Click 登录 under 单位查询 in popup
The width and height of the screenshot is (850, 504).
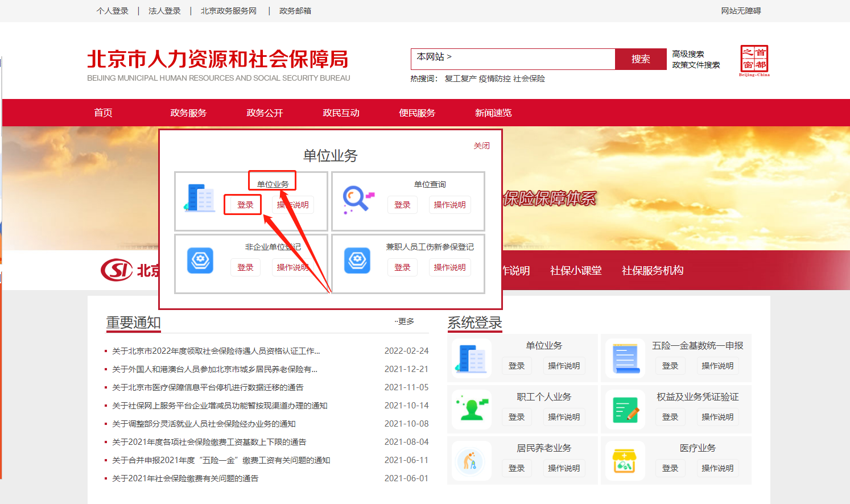402,205
